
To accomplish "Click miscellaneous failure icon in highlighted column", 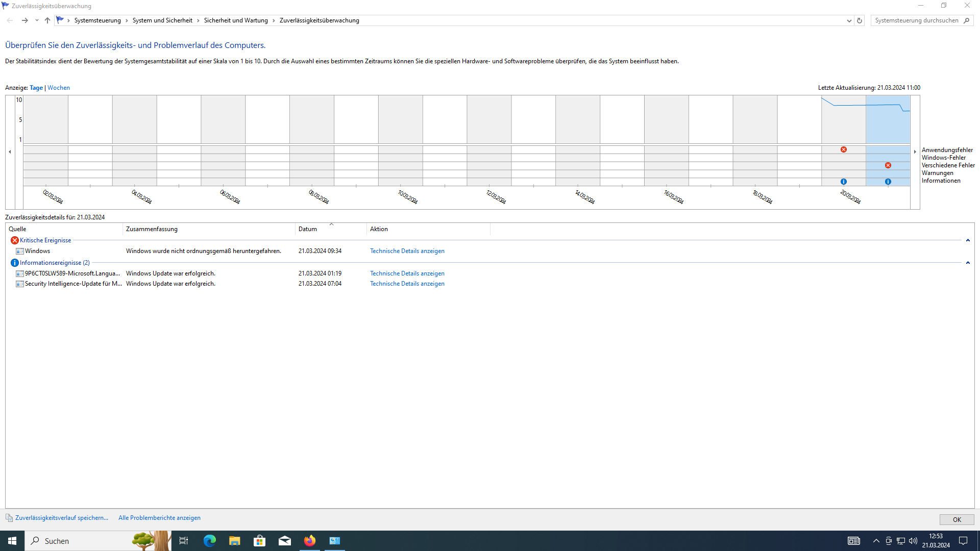I will [888, 165].
